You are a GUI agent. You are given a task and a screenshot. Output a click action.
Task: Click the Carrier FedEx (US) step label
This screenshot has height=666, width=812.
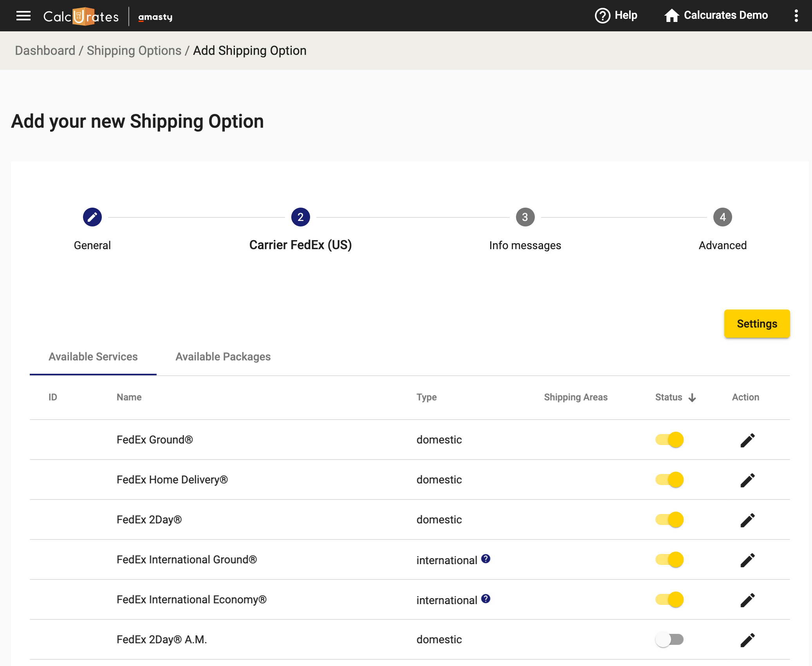[x=301, y=245]
